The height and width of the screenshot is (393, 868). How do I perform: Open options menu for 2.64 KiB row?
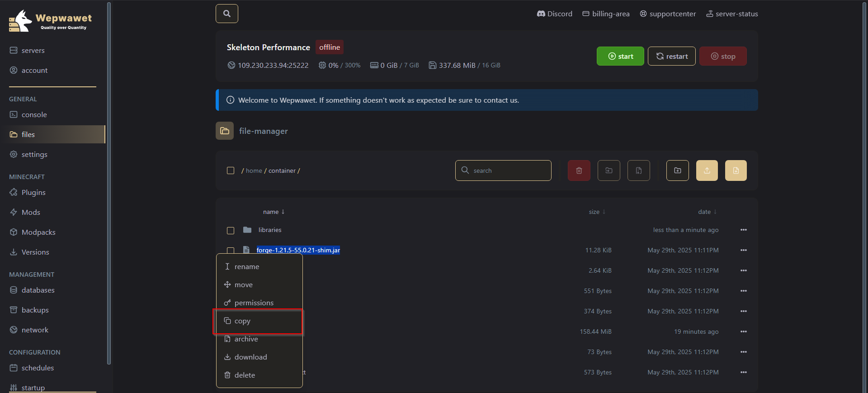click(744, 270)
